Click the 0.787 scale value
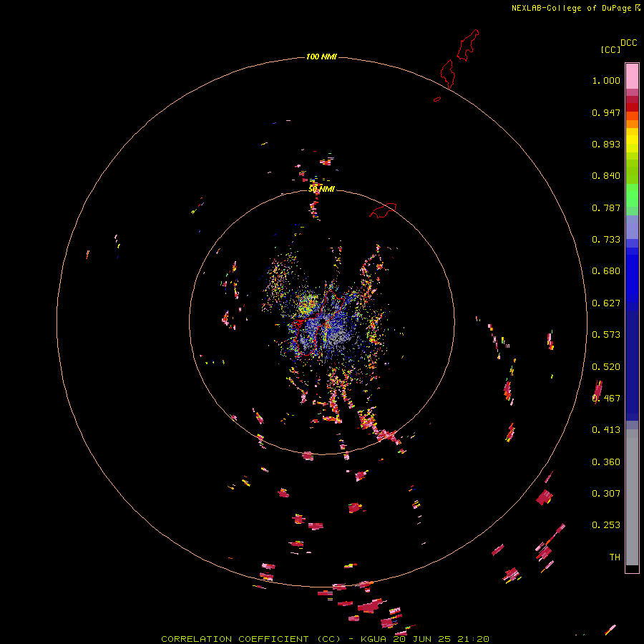Image resolution: width=644 pixels, height=644 pixels. pos(606,208)
